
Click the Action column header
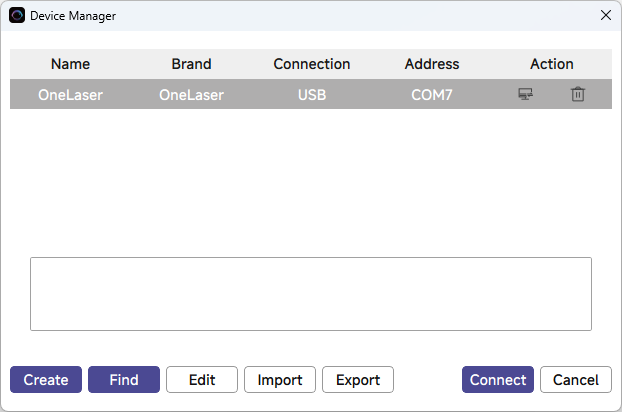coord(552,64)
